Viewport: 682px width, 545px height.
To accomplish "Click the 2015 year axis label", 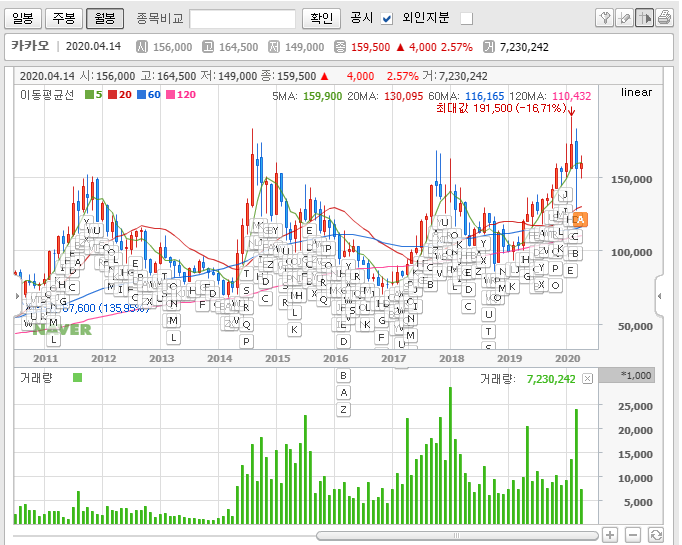I will (277, 358).
